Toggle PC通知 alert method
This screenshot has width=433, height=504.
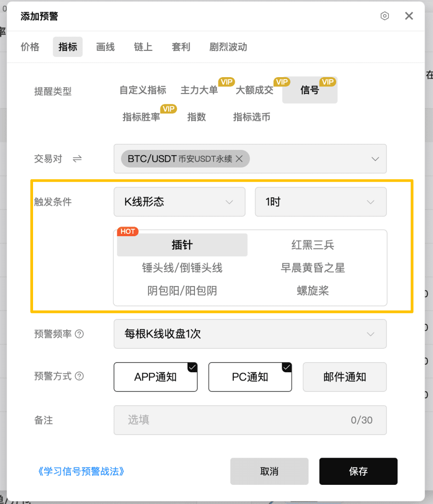(x=250, y=377)
